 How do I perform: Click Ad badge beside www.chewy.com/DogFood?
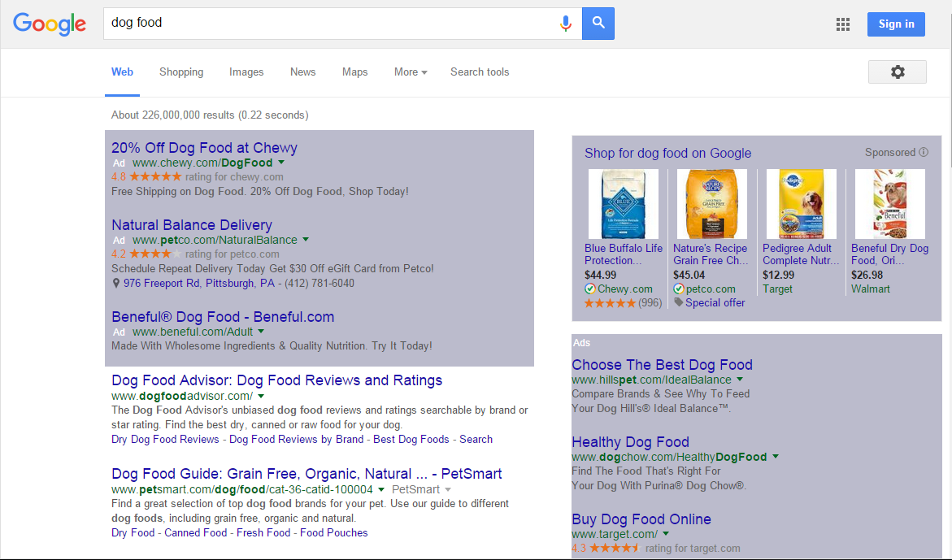point(119,163)
